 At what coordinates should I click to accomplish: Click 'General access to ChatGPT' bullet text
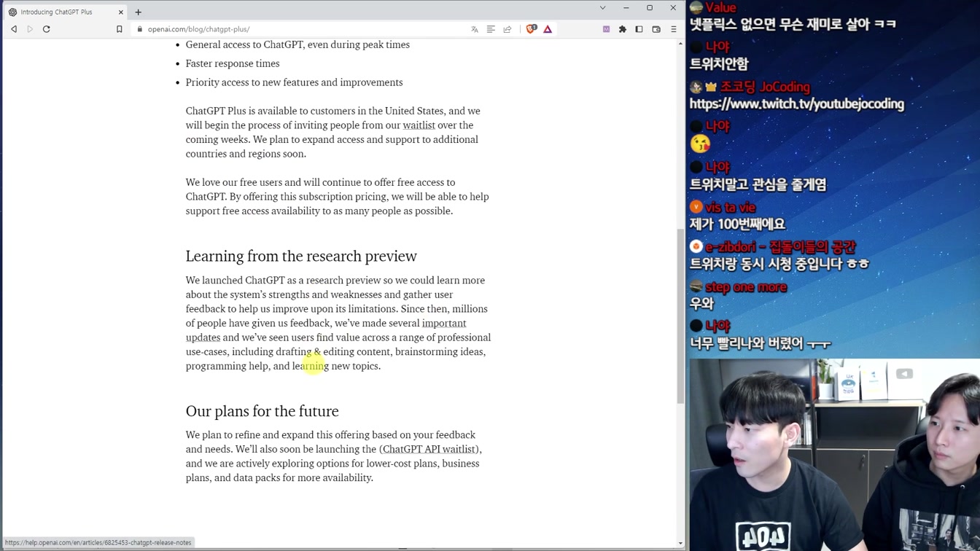(297, 44)
